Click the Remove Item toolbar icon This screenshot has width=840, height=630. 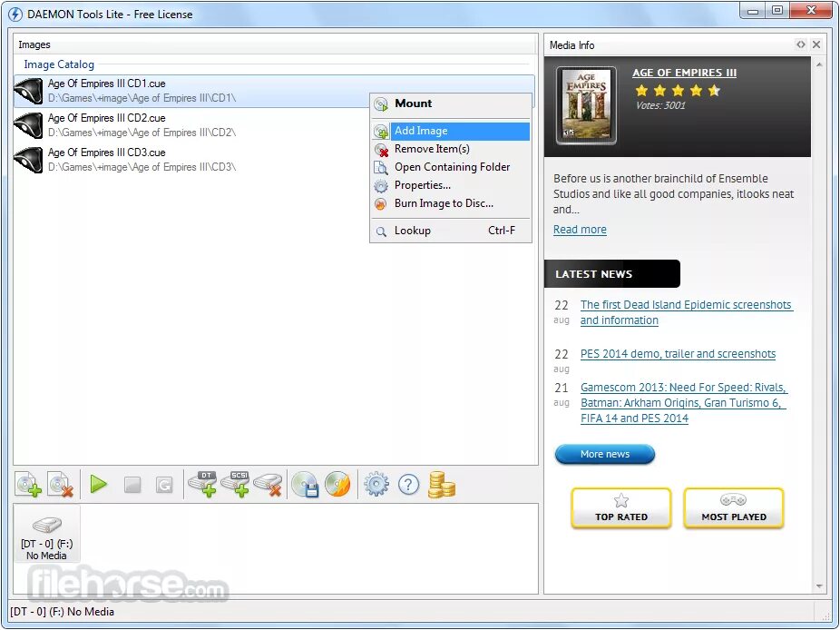(x=60, y=485)
